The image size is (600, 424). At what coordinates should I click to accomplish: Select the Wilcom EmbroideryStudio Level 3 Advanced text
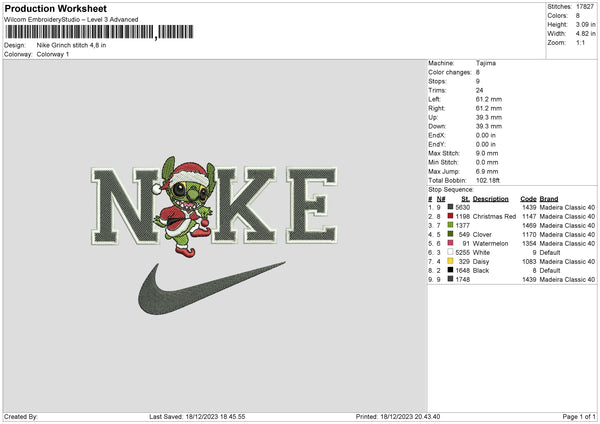click(71, 20)
